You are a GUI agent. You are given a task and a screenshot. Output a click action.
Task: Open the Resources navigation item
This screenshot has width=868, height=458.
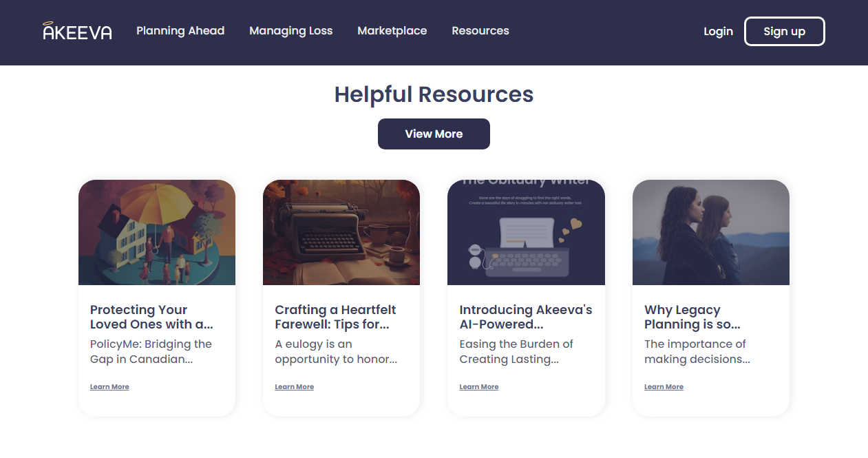(480, 31)
